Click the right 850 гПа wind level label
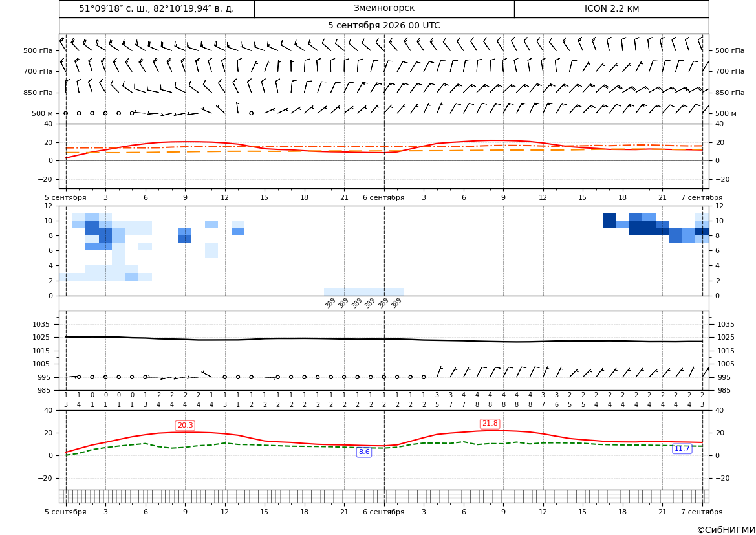Screen dimensions: 756x535 tap(730, 93)
